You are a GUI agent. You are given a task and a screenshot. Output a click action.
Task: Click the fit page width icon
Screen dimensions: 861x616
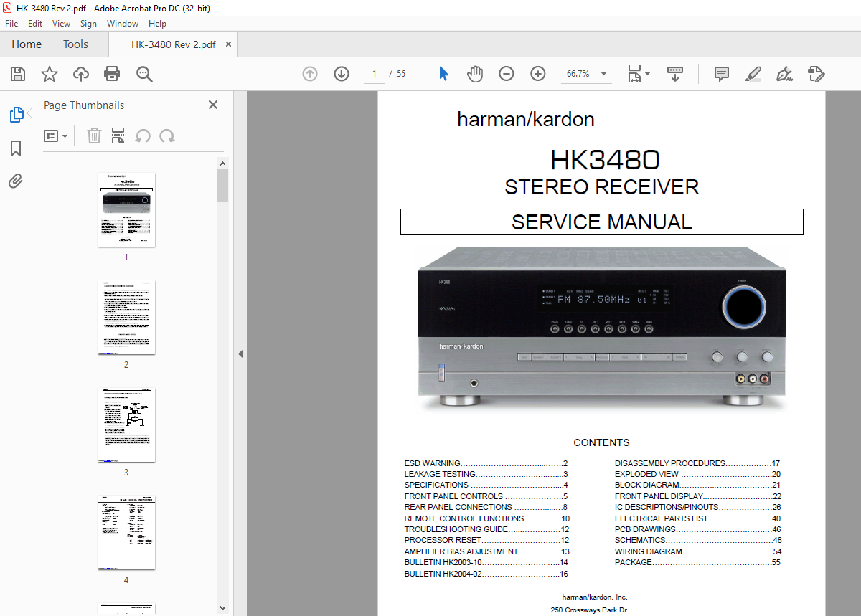pos(634,74)
